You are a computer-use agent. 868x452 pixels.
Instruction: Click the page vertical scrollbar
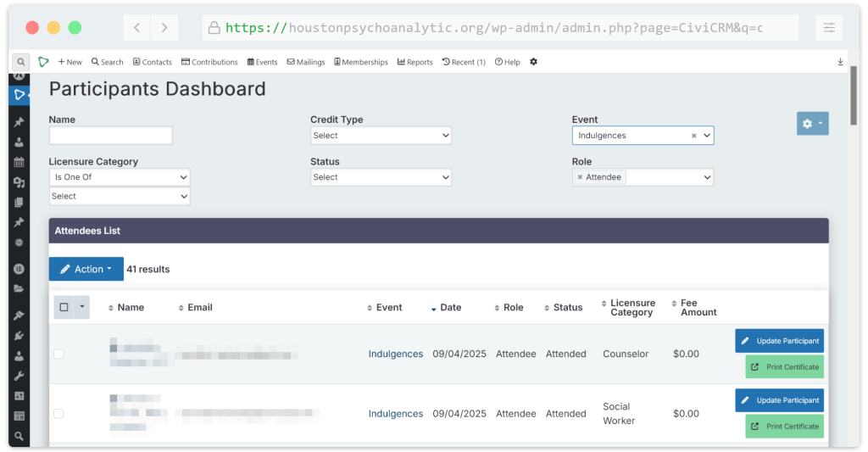[854, 96]
